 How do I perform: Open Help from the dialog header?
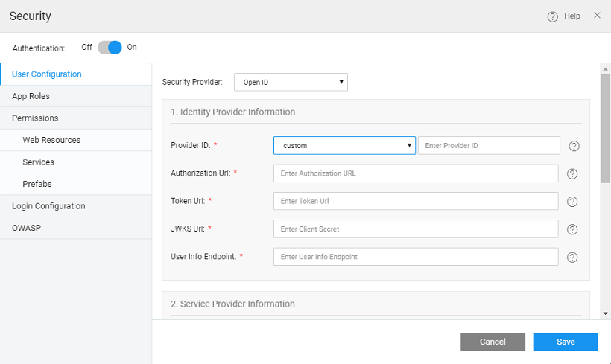tap(564, 16)
